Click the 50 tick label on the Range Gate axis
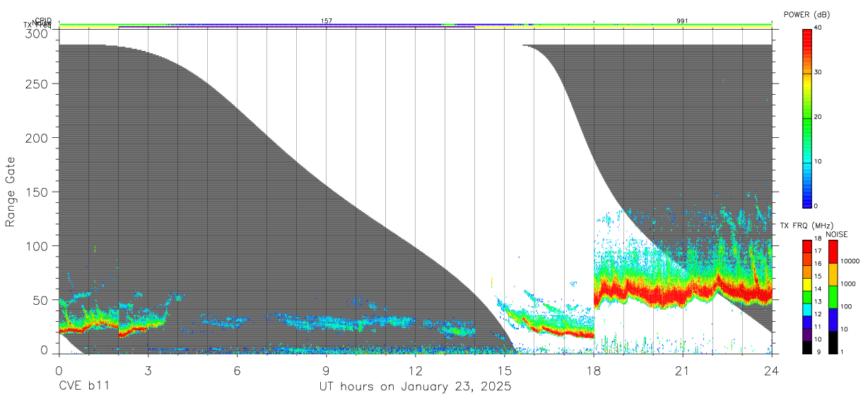This screenshot has width=868, height=401. click(41, 300)
